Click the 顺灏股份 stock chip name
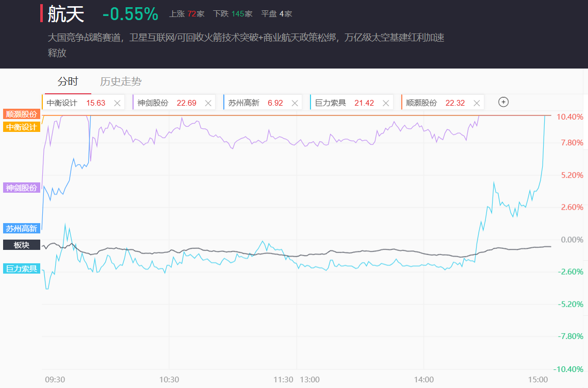Image resolution: width=588 pixels, height=388 pixels. click(421, 103)
